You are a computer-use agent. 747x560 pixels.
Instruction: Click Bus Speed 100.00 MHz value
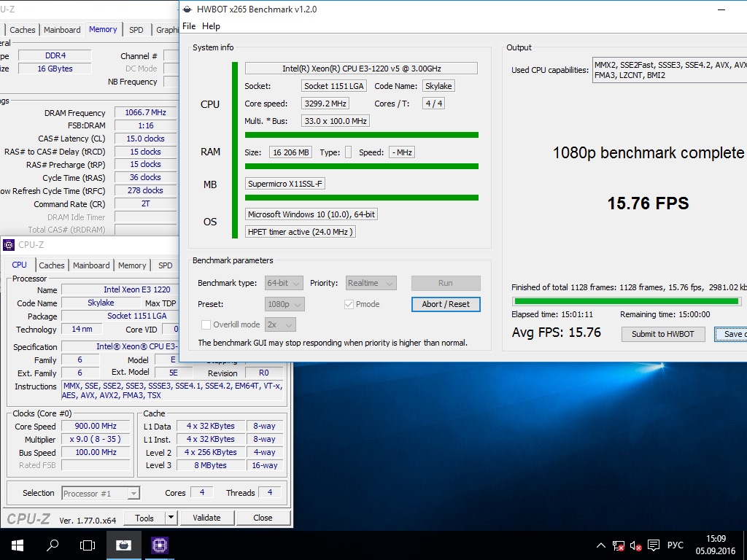point(96,452)
